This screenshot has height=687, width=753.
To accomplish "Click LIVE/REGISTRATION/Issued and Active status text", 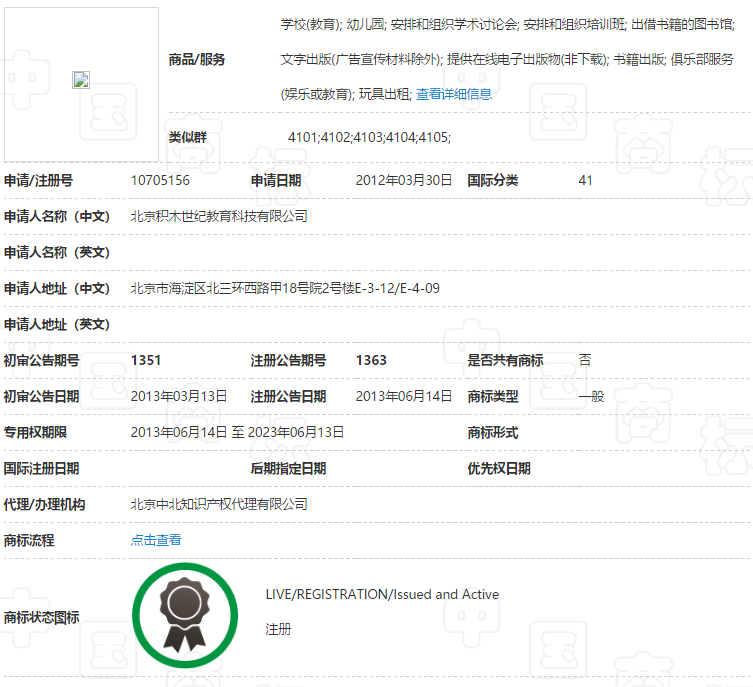I will (382, 594).
